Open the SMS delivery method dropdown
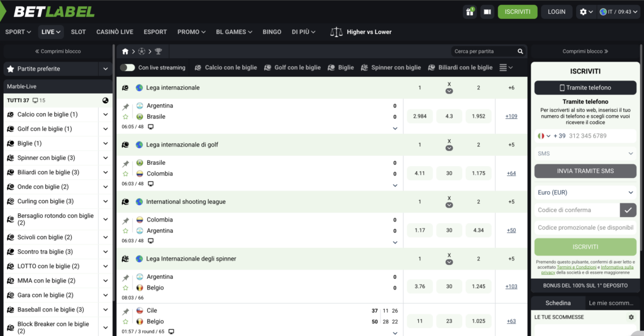Screen dimensions: 644x336 click(x=586, y=154)
